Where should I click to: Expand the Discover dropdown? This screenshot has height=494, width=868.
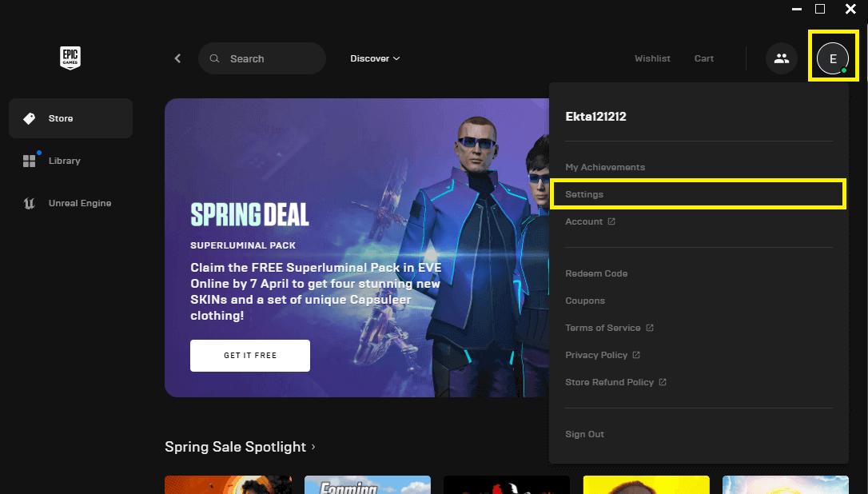pos(375,58)
